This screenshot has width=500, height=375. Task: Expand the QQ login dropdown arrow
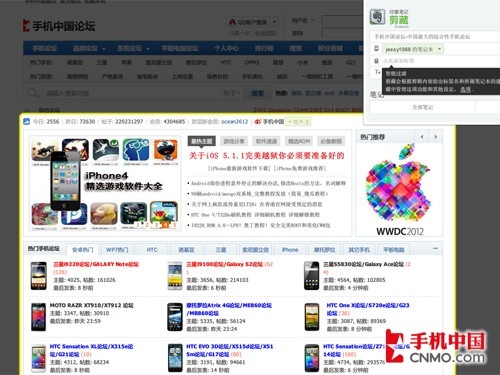(274, 22)
